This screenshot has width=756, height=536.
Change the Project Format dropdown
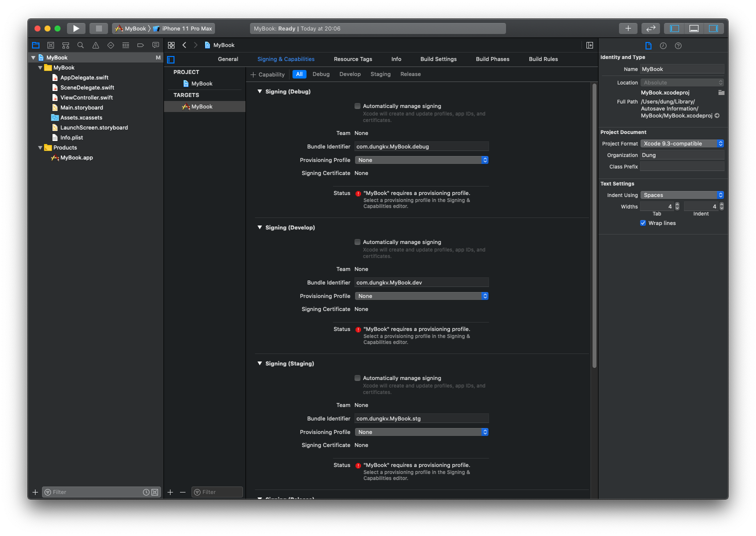(682, 143)
